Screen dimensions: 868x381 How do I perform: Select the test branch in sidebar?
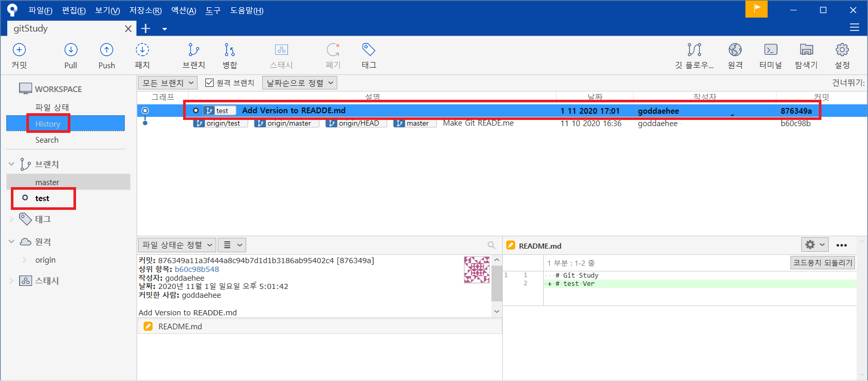[42, 199]
